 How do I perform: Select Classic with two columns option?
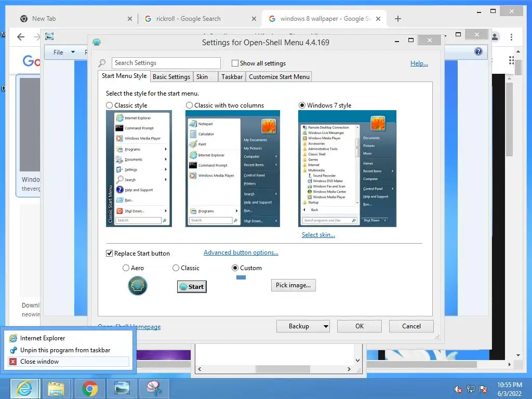point(189,105)
